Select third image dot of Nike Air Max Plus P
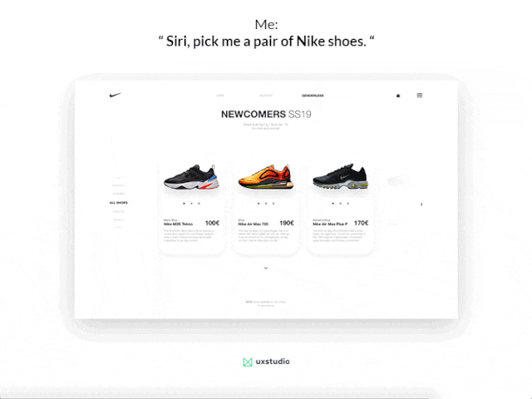 [x=347, y=204]
